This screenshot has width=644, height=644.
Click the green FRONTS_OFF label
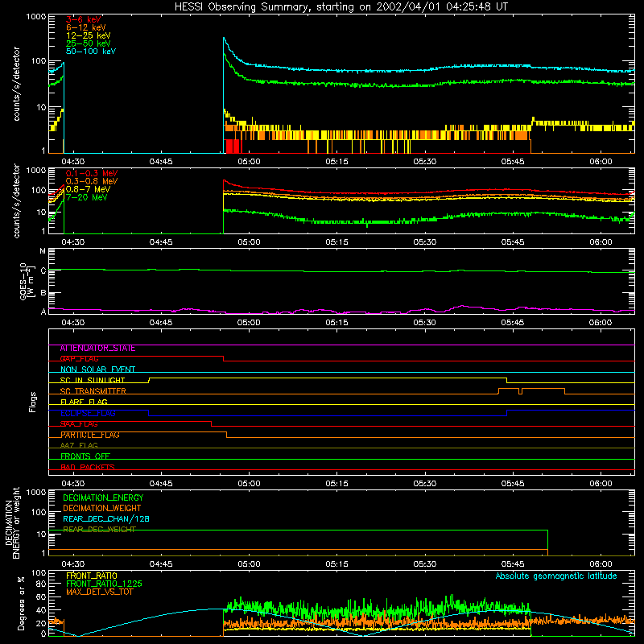click(85, 456)
